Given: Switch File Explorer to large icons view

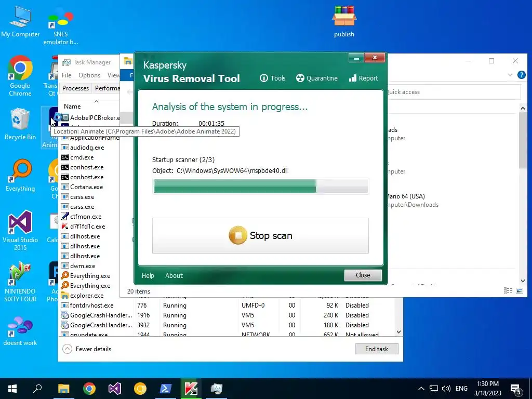Looking at the screenshot, I should click(x=519, y=291).
